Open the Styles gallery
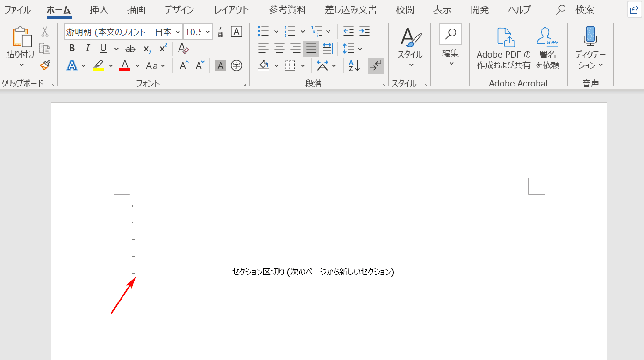 click(x=410, y=48)
